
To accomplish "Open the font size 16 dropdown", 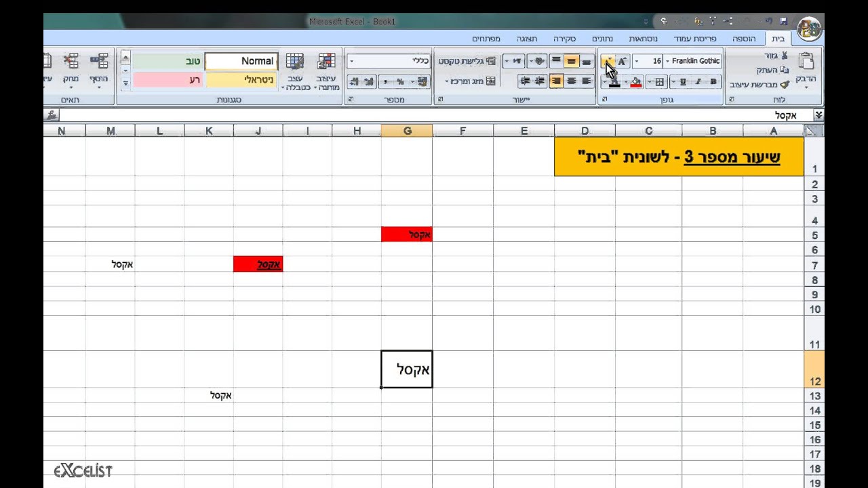I will 637,61.
